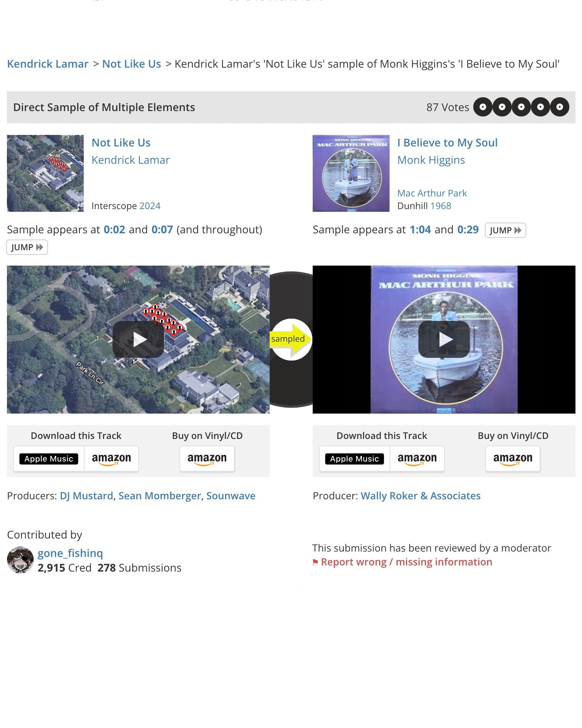
Task: Jump to sample in Not Like Us
Action: (x=27, y=247)
